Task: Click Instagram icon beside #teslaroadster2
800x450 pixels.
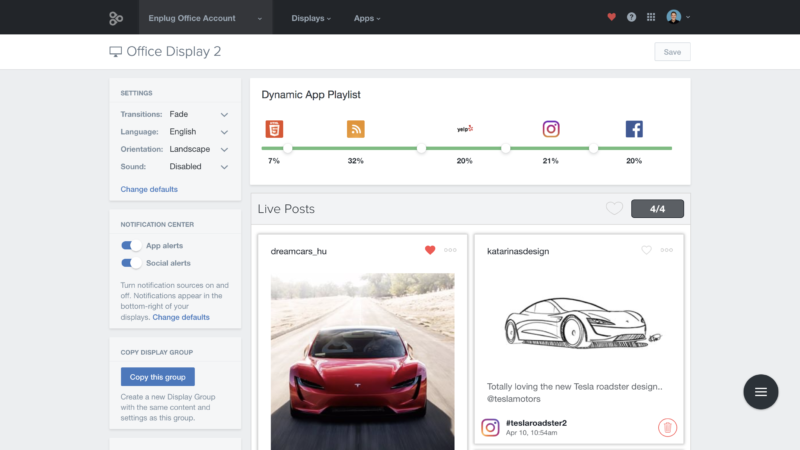Action: pos(490,427)
